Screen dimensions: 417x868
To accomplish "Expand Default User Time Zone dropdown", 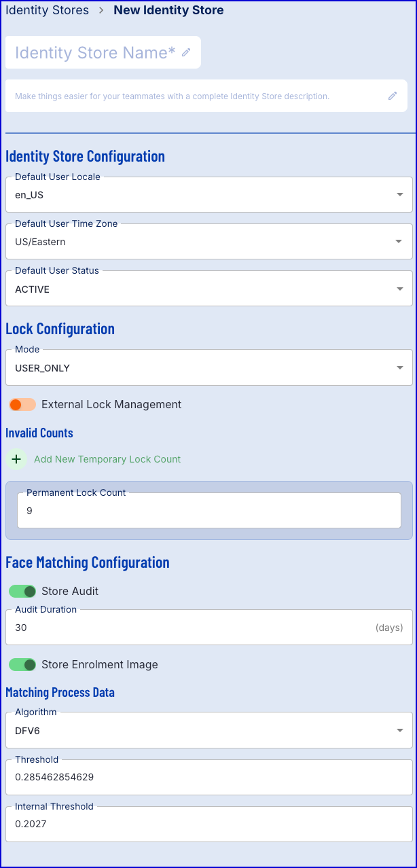I will 209,242.
